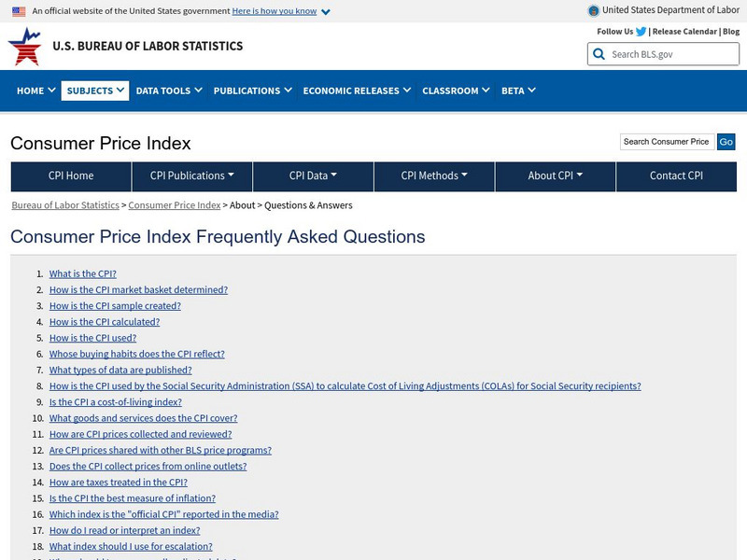Click the Search Consumer Price input field
This screenshot has height=560, width=747.
(667, 142)
